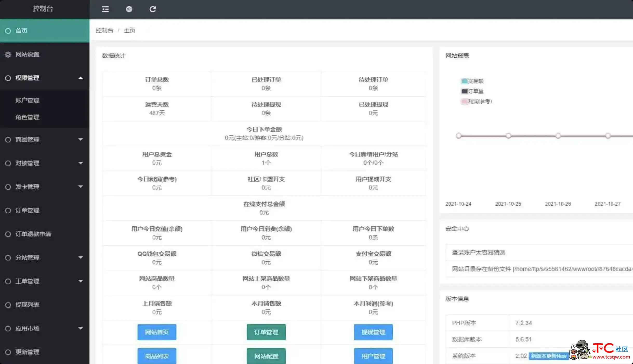Click the 网站首页 button
The width and height of the screenshot is (633, 364).
(x=157, y=332)
